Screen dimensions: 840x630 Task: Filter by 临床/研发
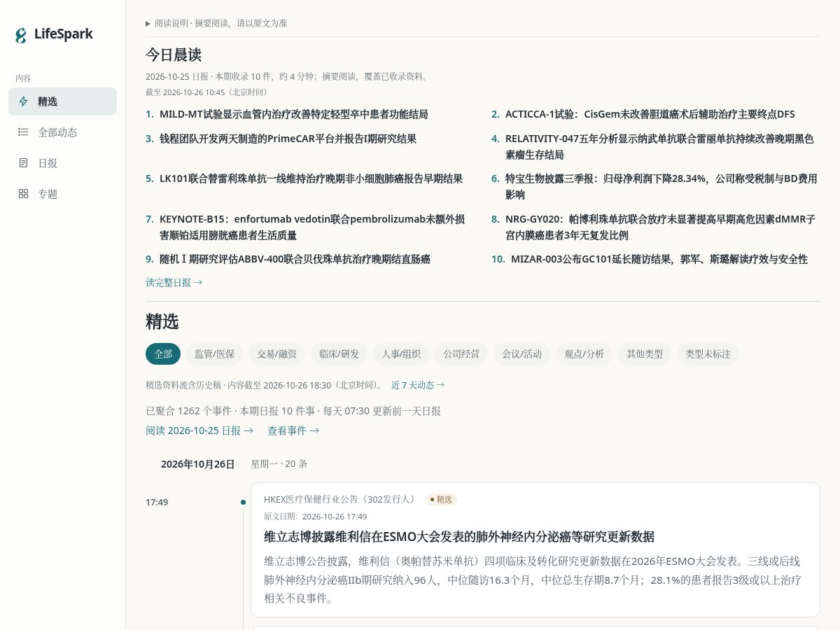pos(339,354)
